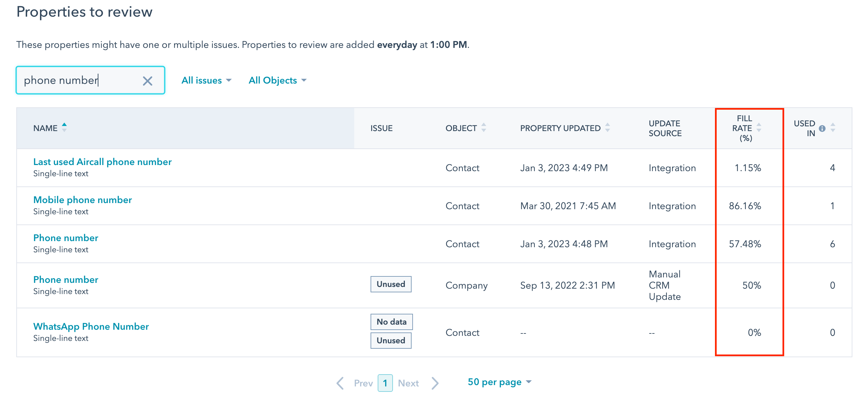Sort the Property Updated column
This screenshot has height=400, width=868.
coord(608,128)
